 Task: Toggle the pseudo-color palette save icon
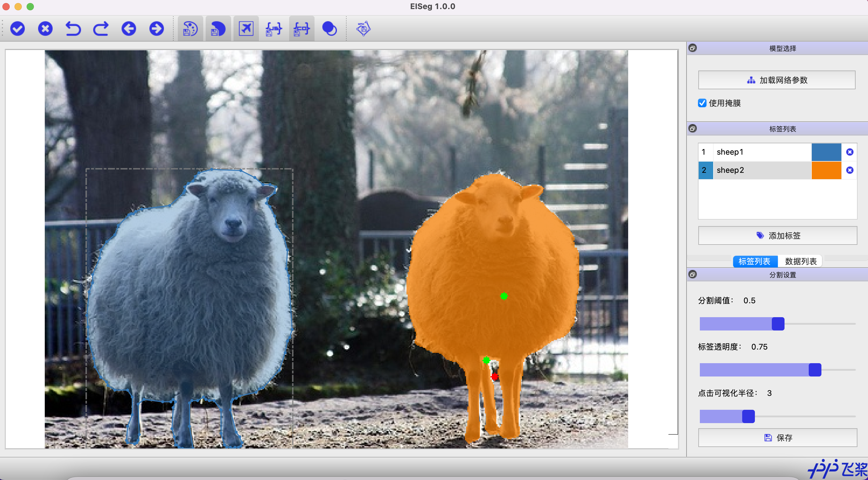[x=190, y=29]
